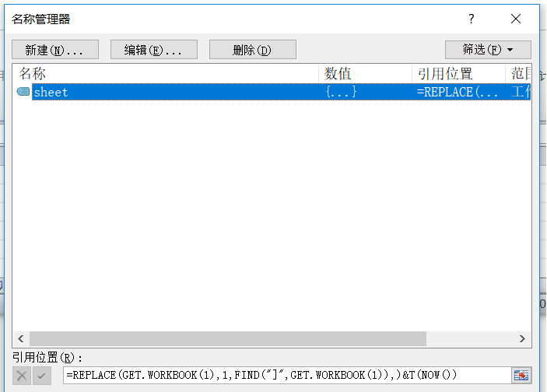Viewport: 547px width, 392px height.
Task: Click the collapse dialog range selector icon
Action: coord(521,375)
